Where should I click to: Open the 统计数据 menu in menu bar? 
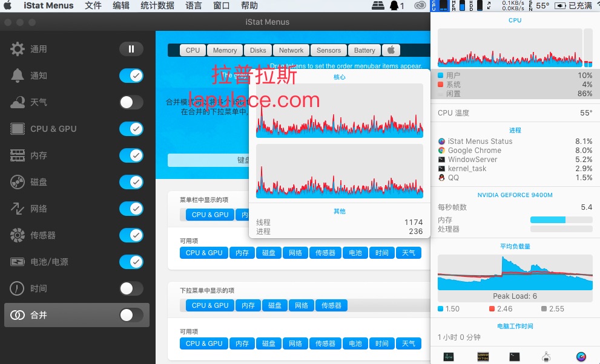coord(157,5)
